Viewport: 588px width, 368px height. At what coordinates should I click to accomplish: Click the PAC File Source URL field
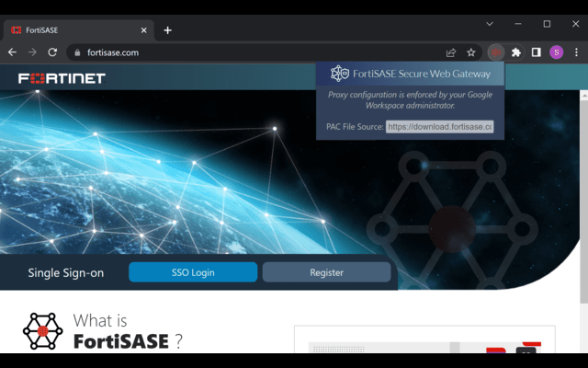click(x=439, y=127)
